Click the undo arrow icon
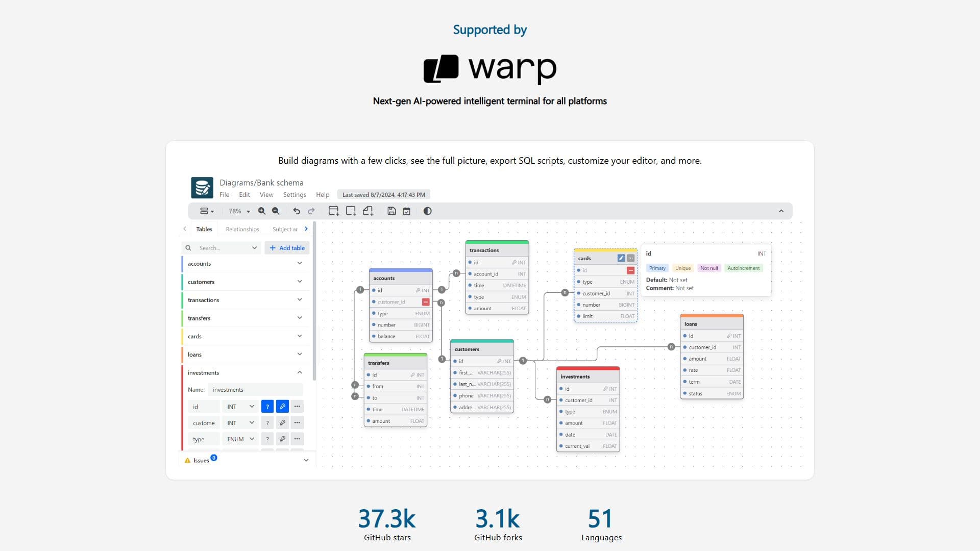The height and width of the screenshot is (551, 980). tap(297, 211)
